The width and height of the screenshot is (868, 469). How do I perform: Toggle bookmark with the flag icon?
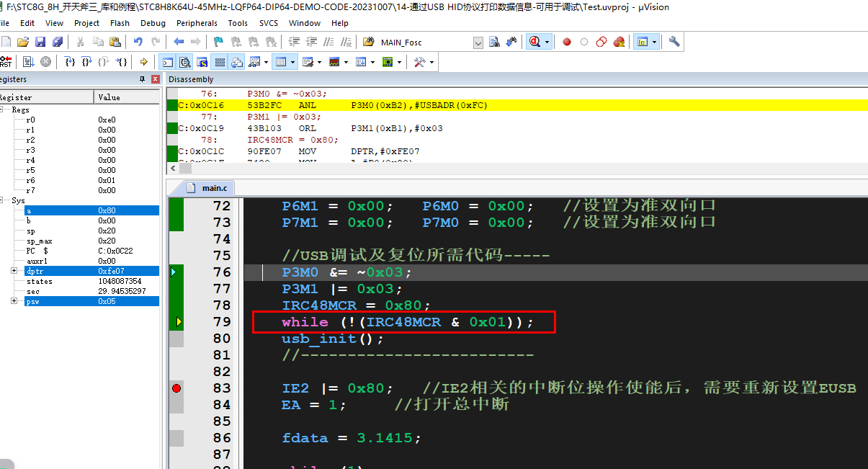(219, 42)
